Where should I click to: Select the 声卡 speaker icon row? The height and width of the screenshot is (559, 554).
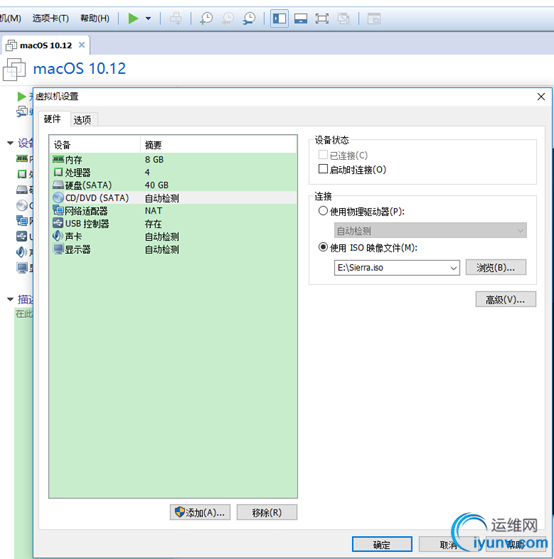click(58, 236)
